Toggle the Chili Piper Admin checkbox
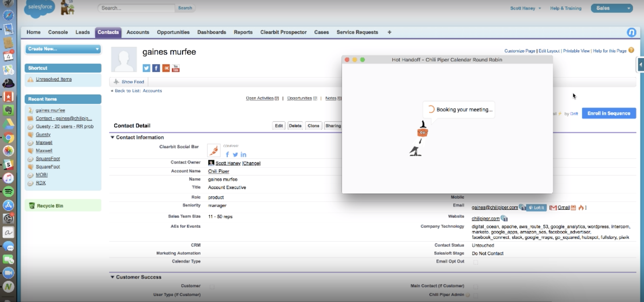The width and height of the screenshot is (644, 302). 475,295
